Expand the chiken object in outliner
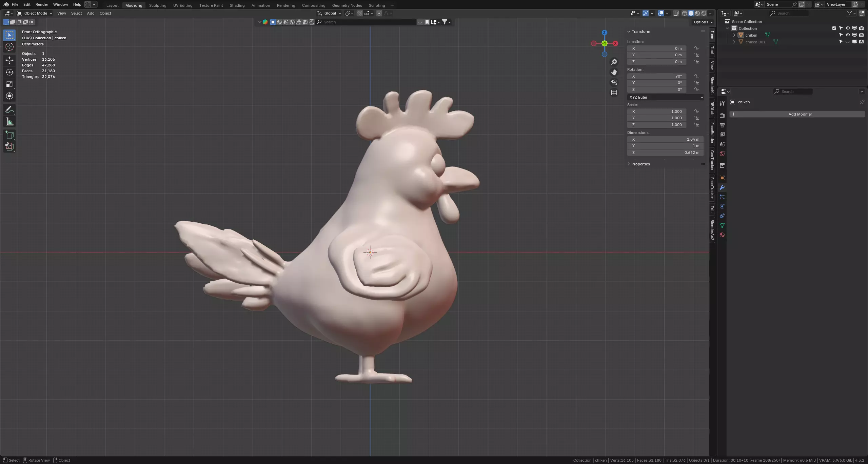This screenshot has width=868, height=464. [x=734, y=35]
